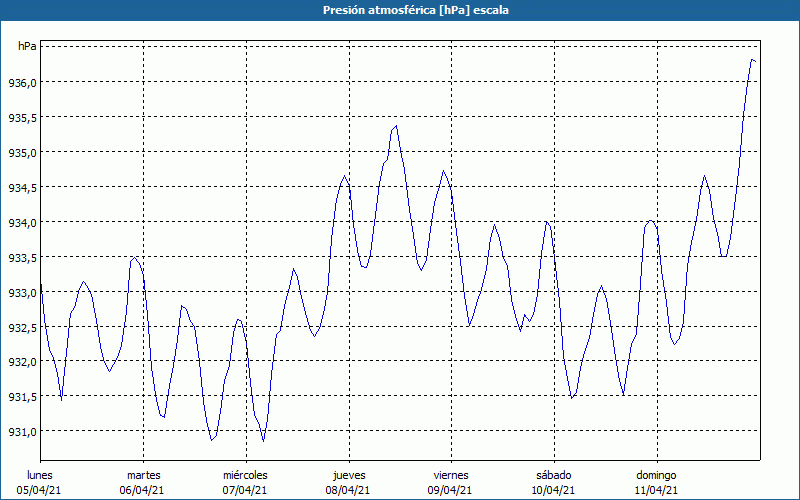Click the 'hPa' unit label
Screen dimensions: 800x500
pos(27,46)
